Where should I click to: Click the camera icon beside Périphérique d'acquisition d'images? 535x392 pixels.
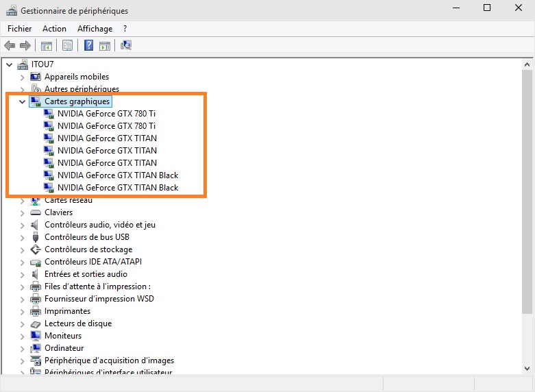coord(36,360)
